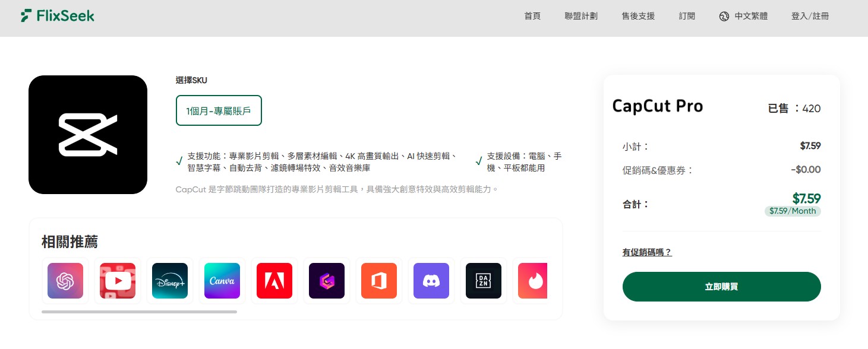Open the 登入/註冊 link
Viewport: 868px width, 349px height.
810,16
